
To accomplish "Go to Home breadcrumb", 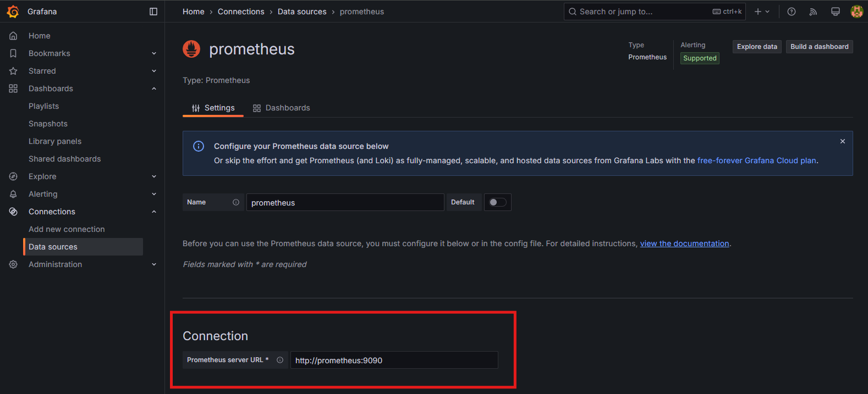I will (x=194, y=12).
